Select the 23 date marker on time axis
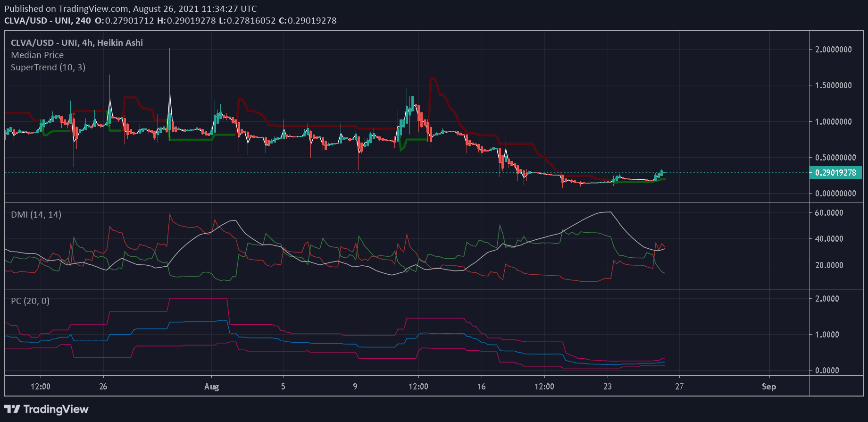 (607, 387)
